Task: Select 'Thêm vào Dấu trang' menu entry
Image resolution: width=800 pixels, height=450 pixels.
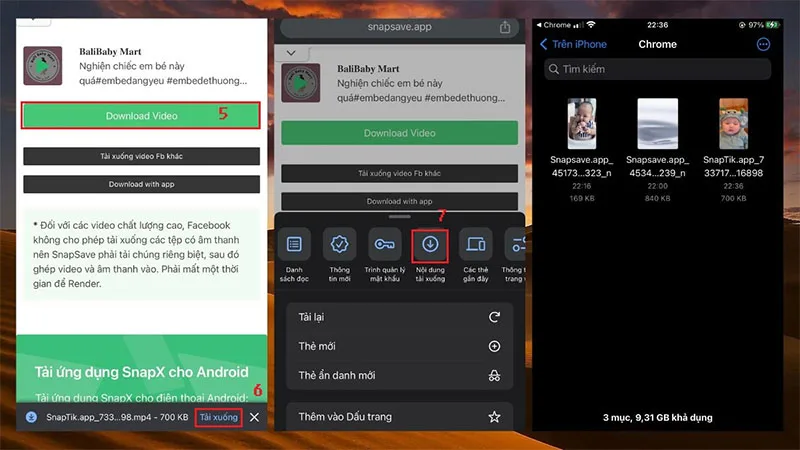Action: pos(399,417)
